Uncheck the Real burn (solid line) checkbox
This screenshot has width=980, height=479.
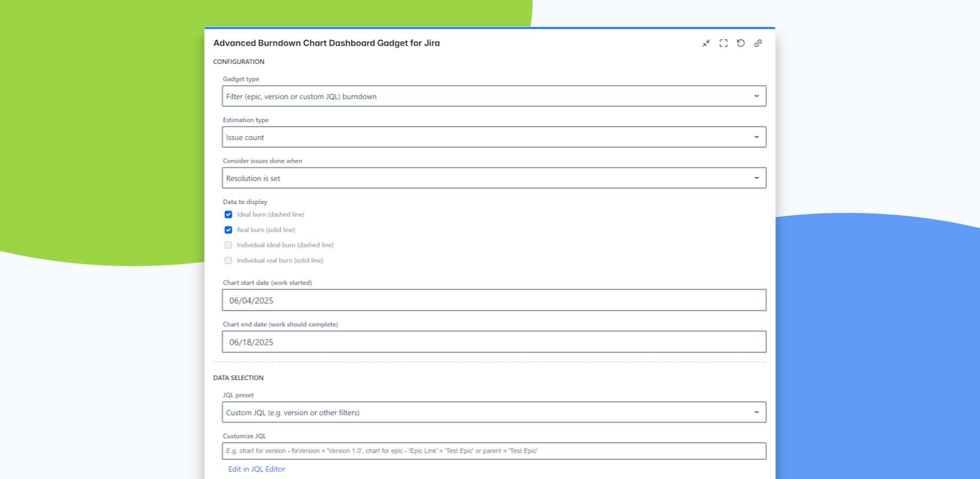point(228,230)
